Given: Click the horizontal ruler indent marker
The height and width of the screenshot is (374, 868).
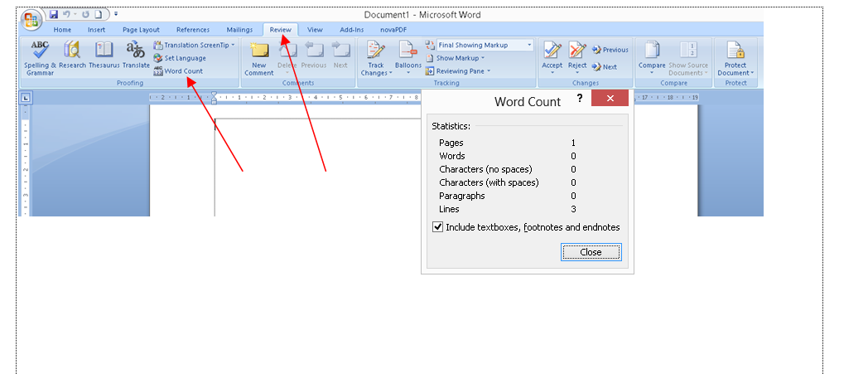Looking at the screenshot, I should (x=214, y=98).
